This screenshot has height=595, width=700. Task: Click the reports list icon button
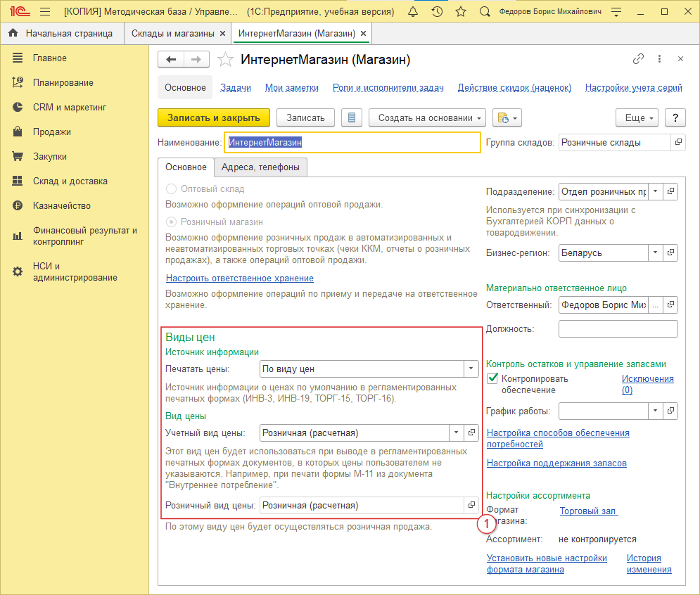(x=352, y=117)
